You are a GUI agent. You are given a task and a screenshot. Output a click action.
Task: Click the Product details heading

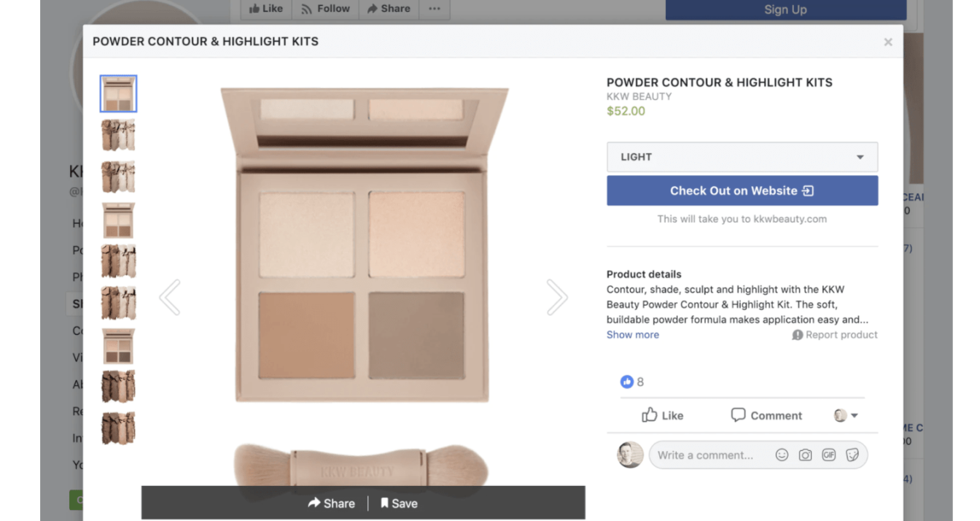[644, 274]
